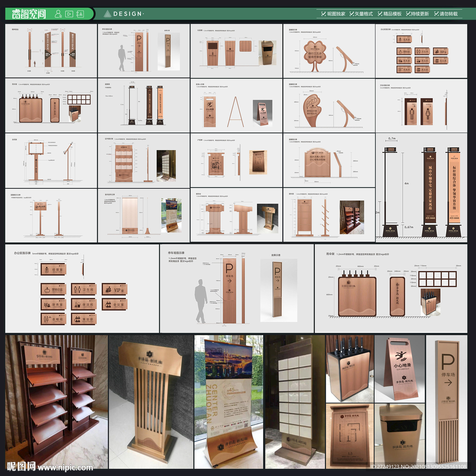Click the user profile icon in header

pyautogui.click(x=58, y=13)
